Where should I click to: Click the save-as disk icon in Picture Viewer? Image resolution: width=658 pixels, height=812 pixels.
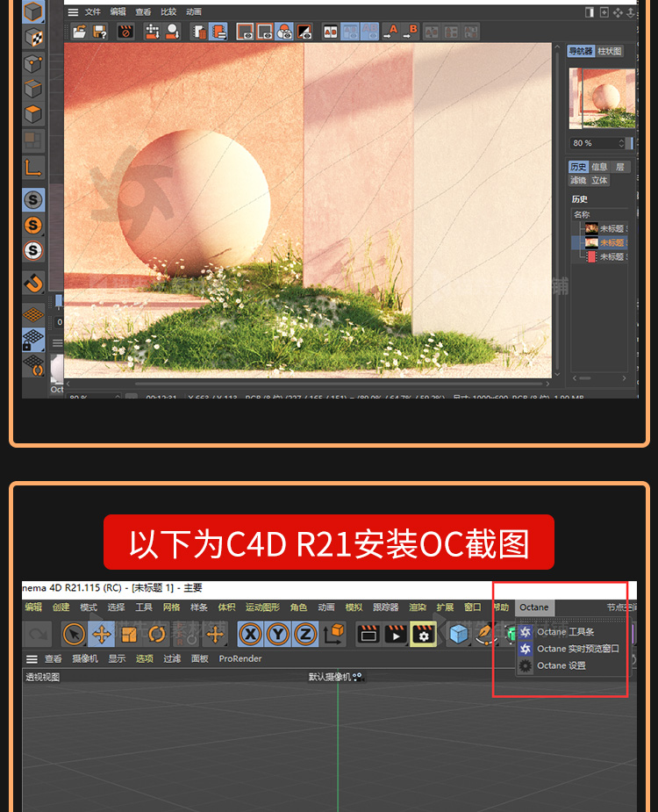click(x=99, y=32)
